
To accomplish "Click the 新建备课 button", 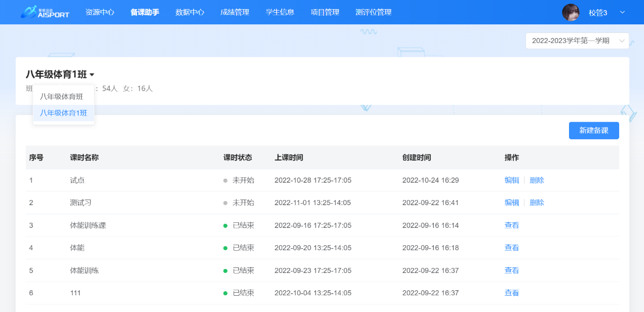I will coord(593,130).
